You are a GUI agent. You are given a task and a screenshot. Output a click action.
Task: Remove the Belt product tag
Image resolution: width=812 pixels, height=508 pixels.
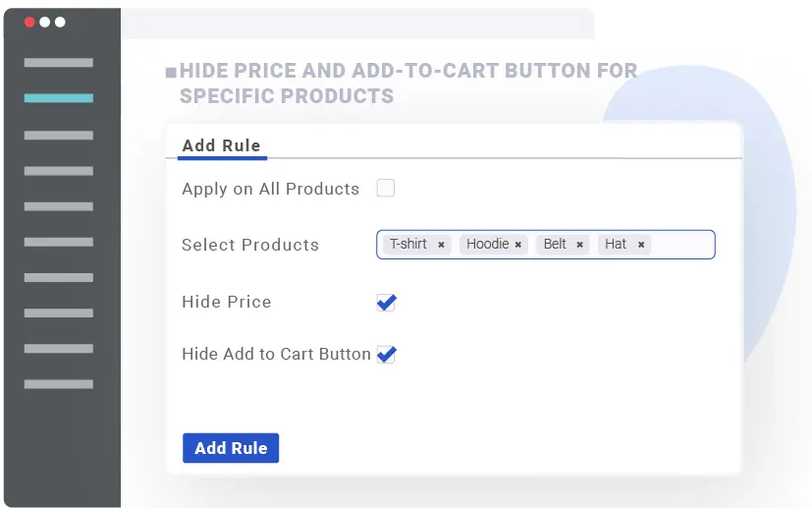(x=579, y=245)
